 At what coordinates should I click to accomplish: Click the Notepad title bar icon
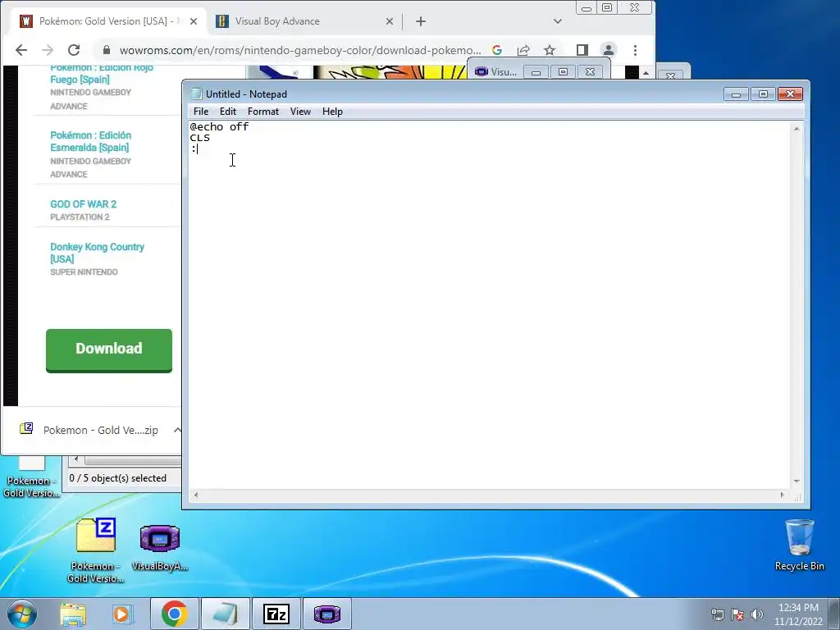click(197, 94)
